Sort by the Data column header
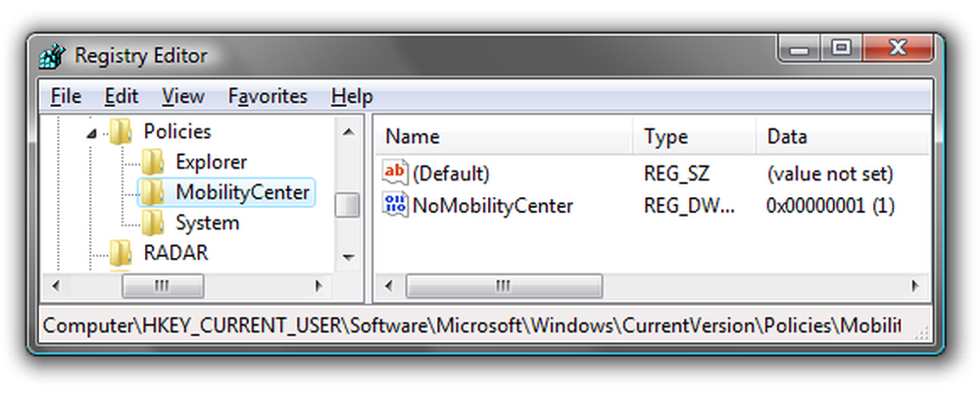 point(843,136)
